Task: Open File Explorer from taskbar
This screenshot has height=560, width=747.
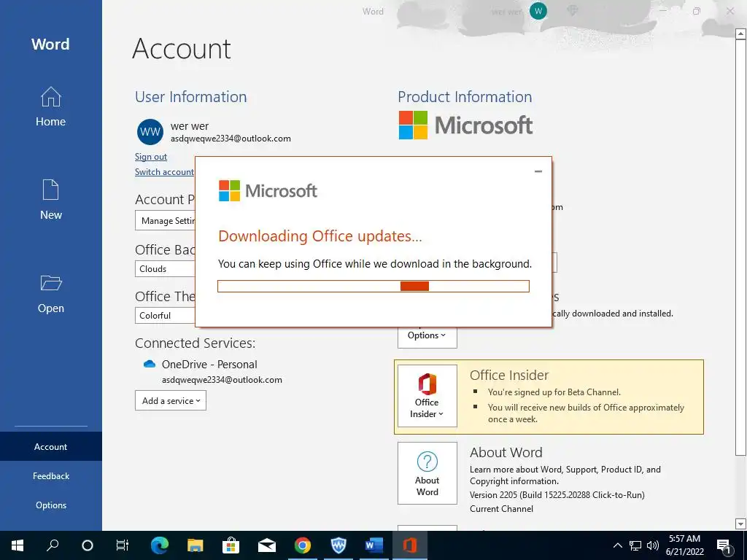Action: [x=196, y=545]
